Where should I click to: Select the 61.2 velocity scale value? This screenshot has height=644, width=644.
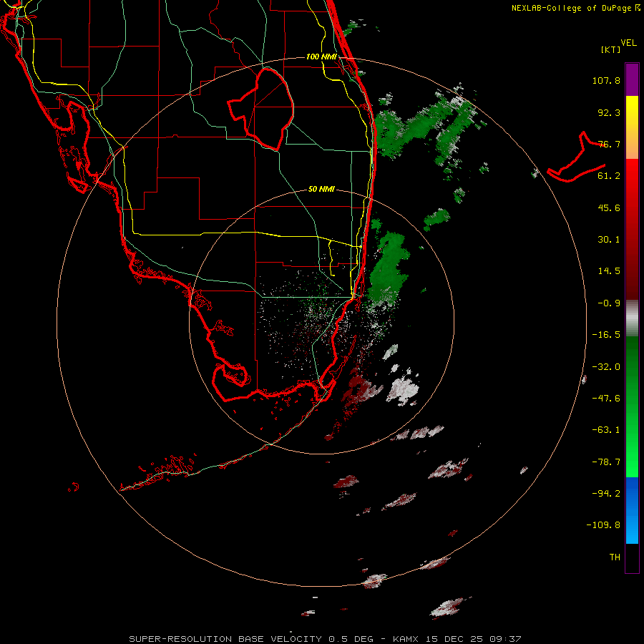pyautogui.click(x=609, y=176)
